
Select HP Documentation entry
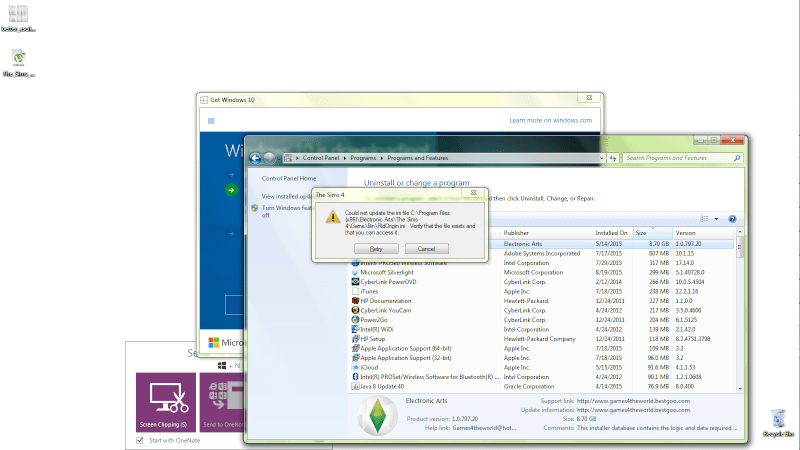pos(386,301)
